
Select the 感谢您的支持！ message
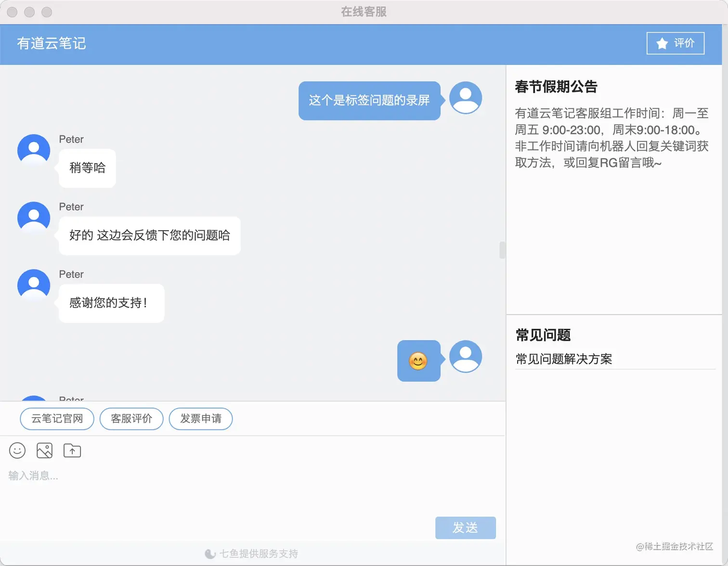click(x=112, y=303)
